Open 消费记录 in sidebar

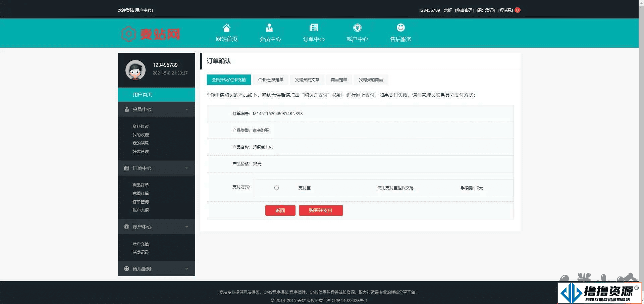(141, 252)
